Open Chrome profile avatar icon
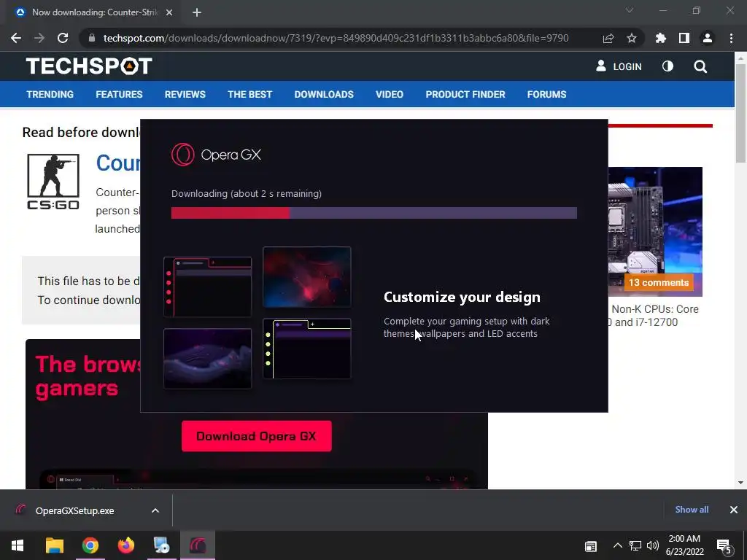The height and width of the screenshot is (560, 747). (707, 38)
